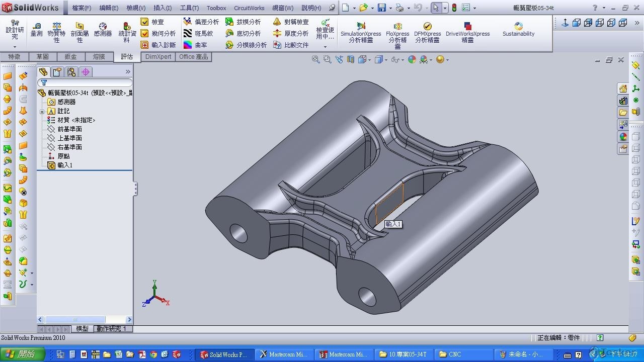Click the 拔模分析 draft analysis icon
The width and height of the screenshot is (644, 362).
point(229,22)
